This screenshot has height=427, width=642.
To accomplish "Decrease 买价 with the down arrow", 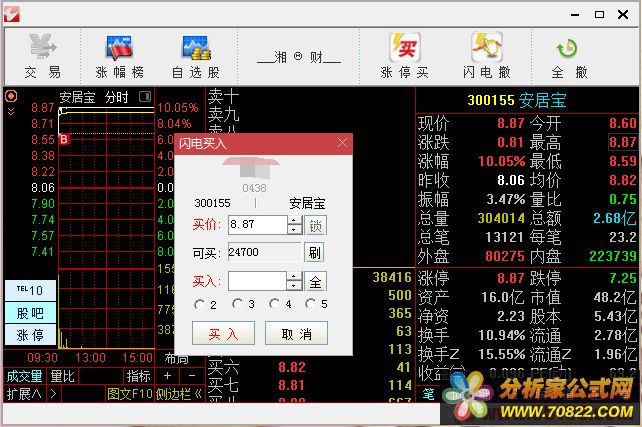I will pyautogui.click(x=294, y=230).
